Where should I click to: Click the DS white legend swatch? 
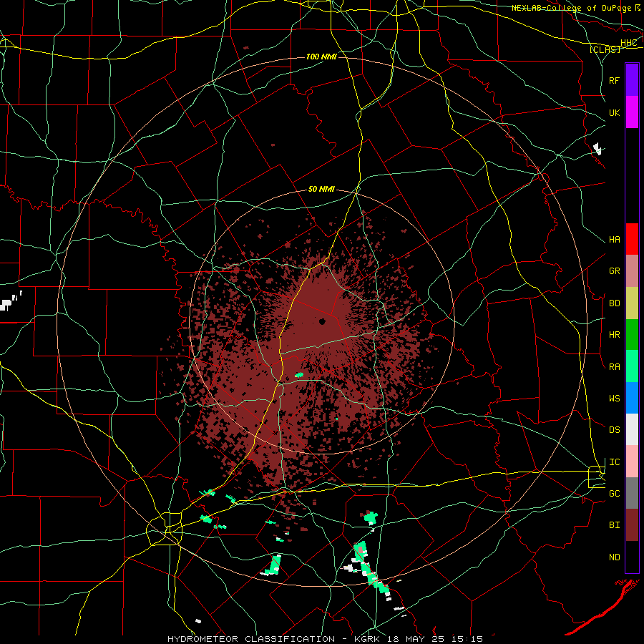click(x=632, y=429)
